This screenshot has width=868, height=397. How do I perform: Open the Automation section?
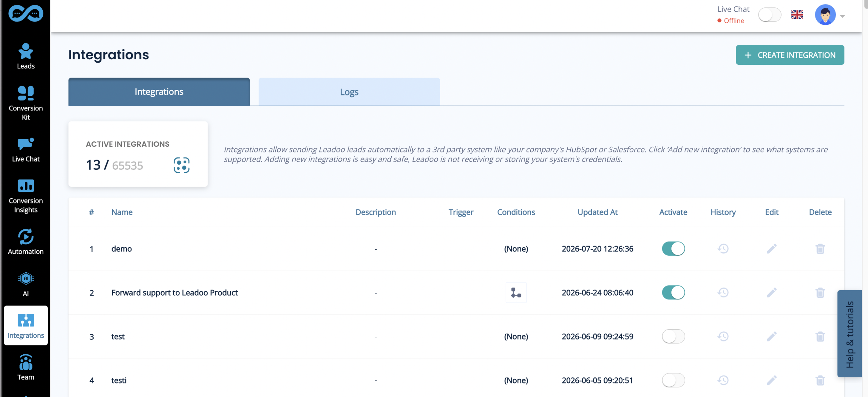pos(26,242)
